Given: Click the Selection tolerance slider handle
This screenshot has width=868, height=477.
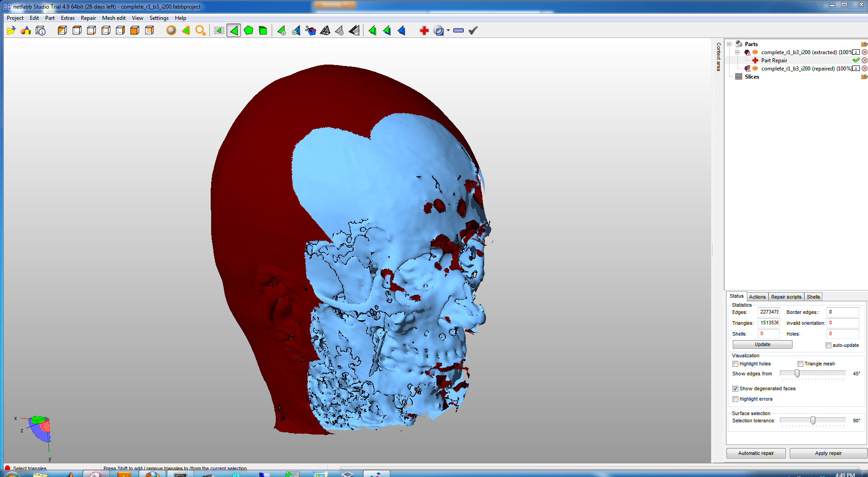Looking at the screenshot, I should click(x=813, y=421).
